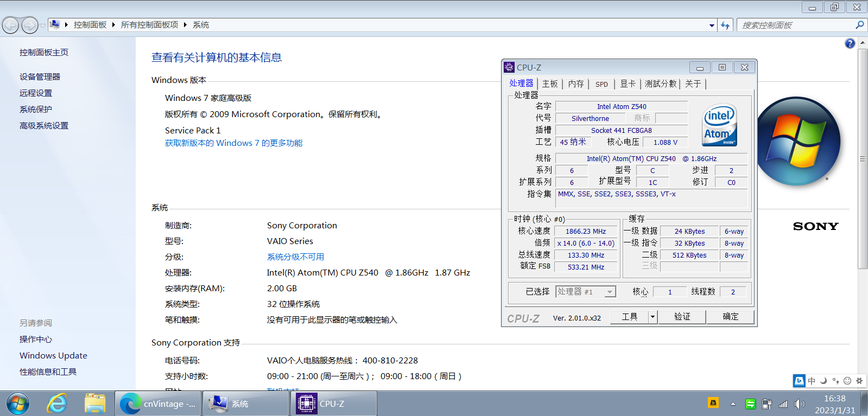Open emoji smiley on IME bar
This screenshot has width=868, height=416.
pos(847,381)
